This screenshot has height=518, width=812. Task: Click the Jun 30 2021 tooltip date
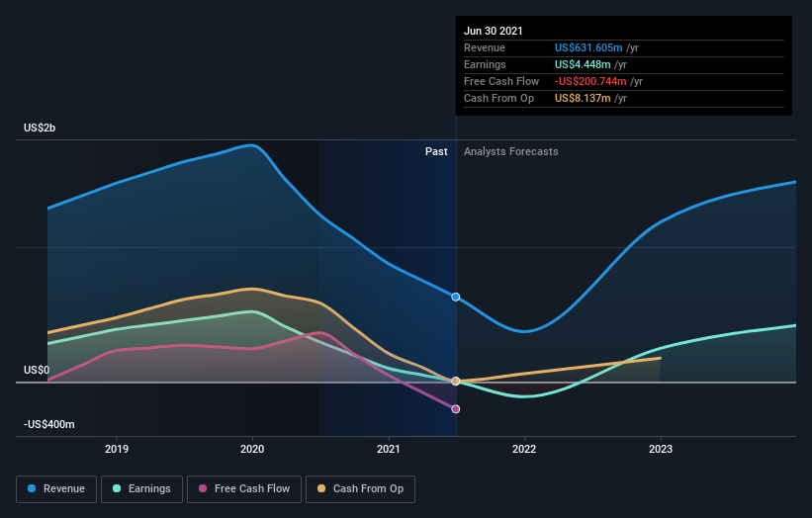pyautogui.click(x=493, y=31)
